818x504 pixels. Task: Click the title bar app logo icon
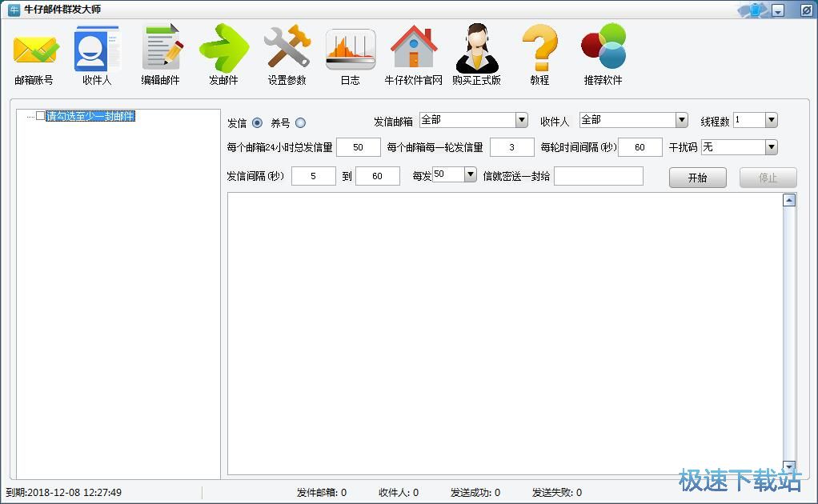(x=14, y=10)
